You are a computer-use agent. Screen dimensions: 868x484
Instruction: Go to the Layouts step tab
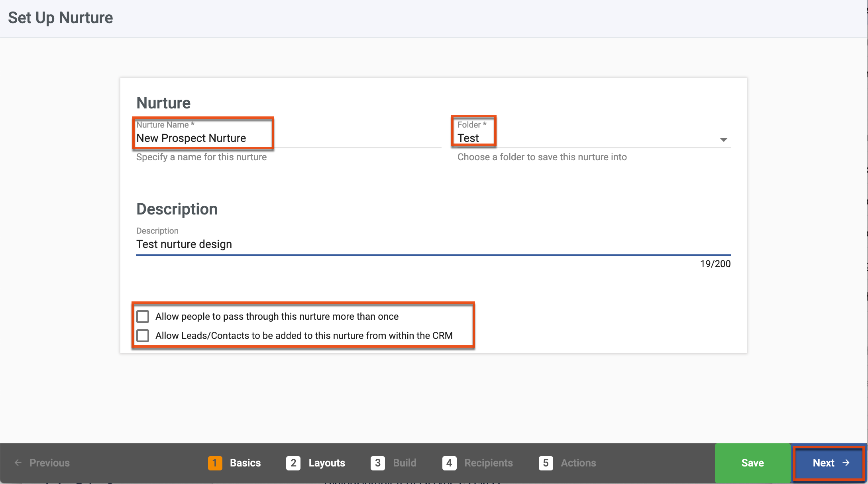click(326, 463)
